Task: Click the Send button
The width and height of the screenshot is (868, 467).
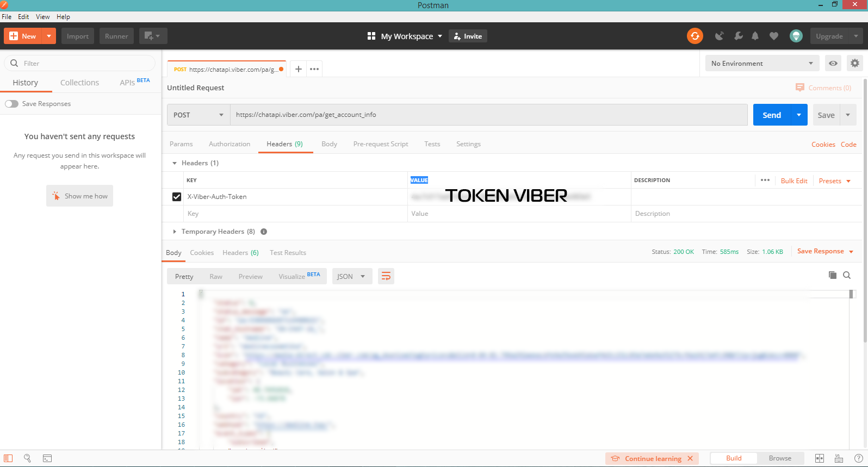Action: click(x=772, y=115)
